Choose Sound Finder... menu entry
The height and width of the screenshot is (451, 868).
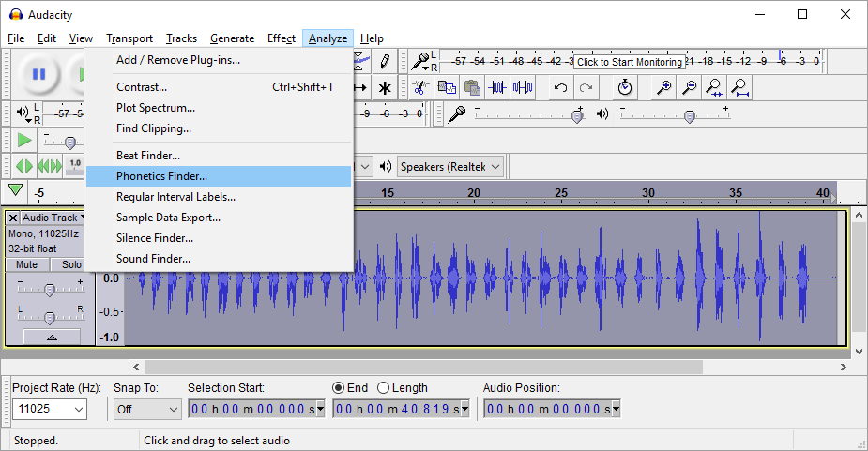coord(219,259)
